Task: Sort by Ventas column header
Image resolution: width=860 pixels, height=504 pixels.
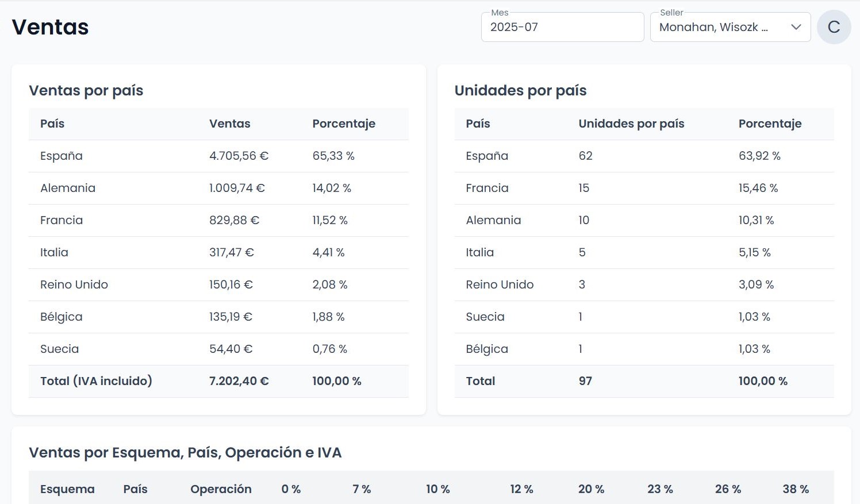Action: [x=230, y=124]
